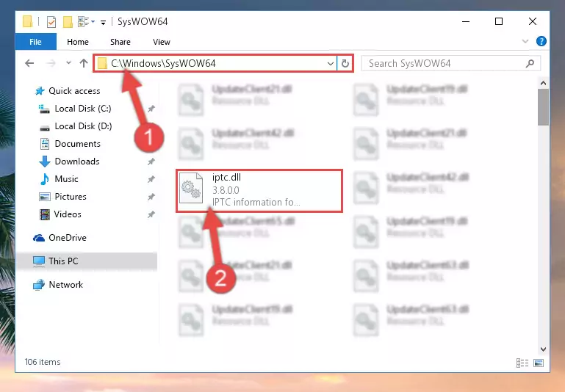Click the Videos film strip icon
565x392 pixels.
(45, 214)
